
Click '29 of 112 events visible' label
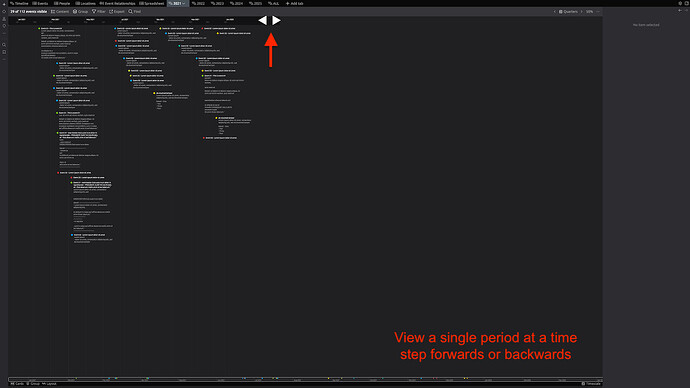click(29, 11)
